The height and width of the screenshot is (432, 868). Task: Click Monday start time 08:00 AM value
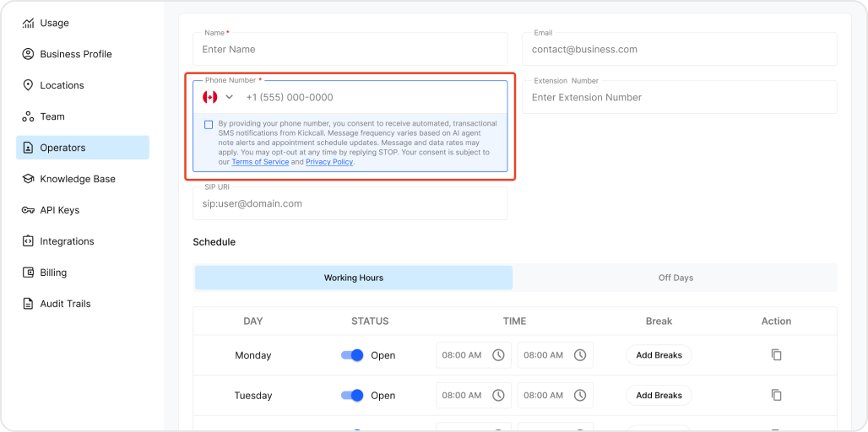click(462, 355)
